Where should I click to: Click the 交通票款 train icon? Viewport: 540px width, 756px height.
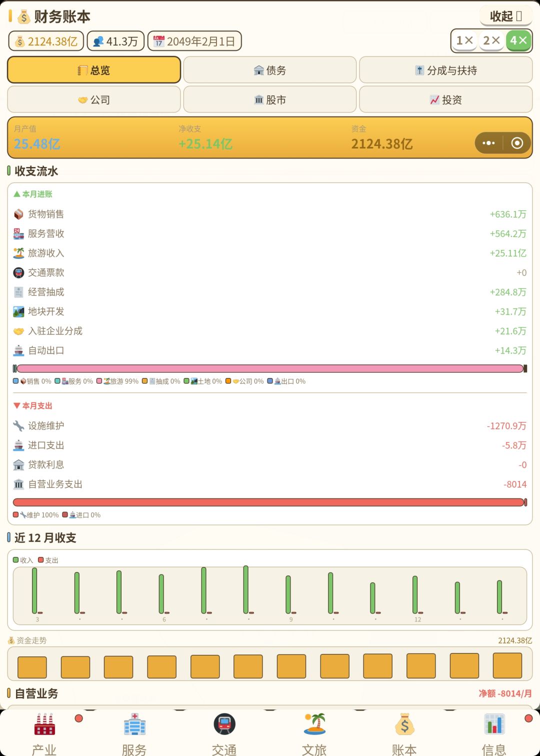tap(18, 273)
